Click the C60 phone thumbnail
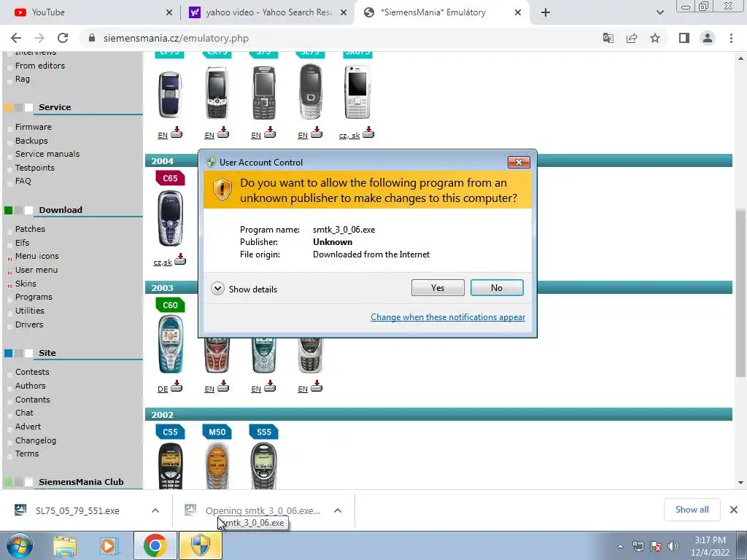 point(170,344)
